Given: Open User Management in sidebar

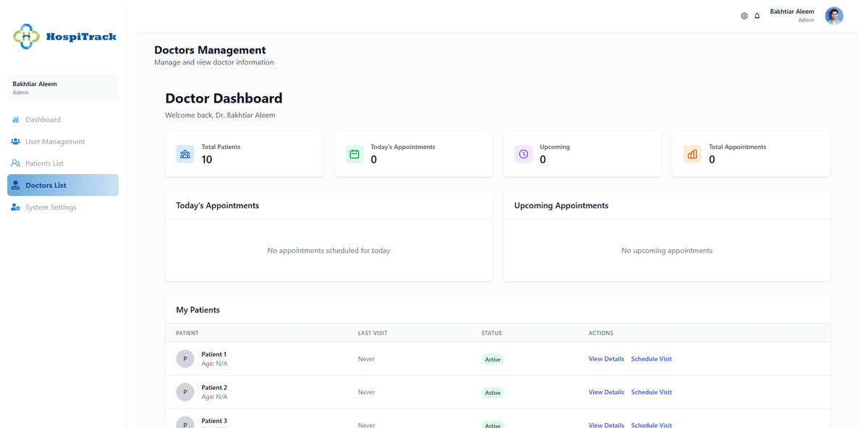Looking at the screenshot, I should [x=55, y=142].
